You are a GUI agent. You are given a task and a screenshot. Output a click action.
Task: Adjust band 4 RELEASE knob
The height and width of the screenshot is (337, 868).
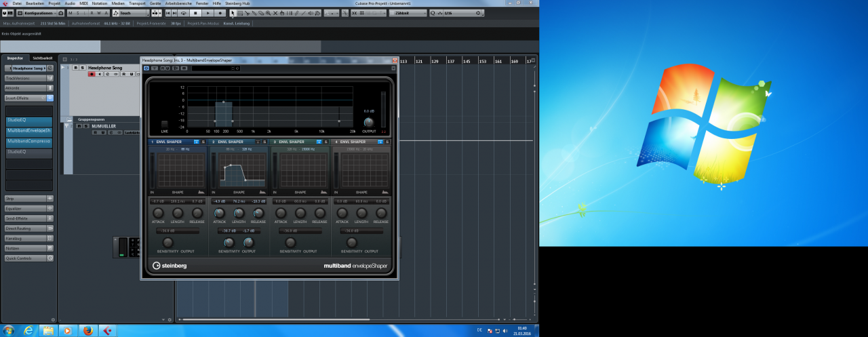coord(381,213)
